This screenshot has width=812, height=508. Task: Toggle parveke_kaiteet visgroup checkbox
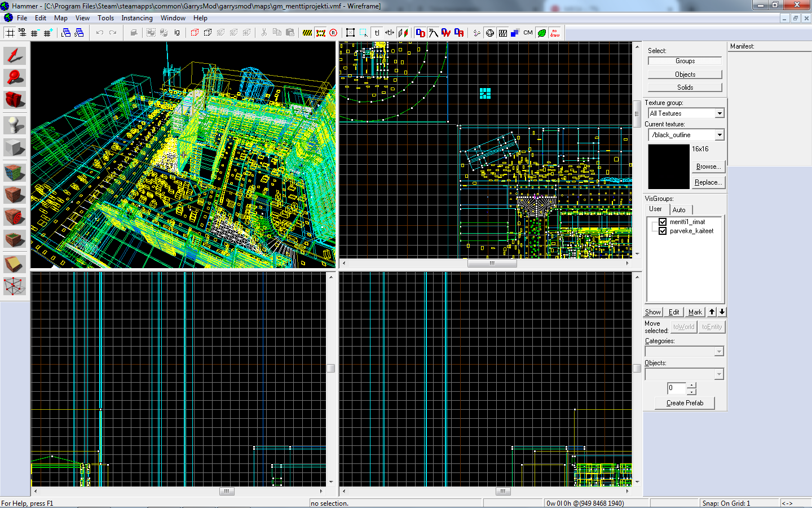click(x=663, y=231)
